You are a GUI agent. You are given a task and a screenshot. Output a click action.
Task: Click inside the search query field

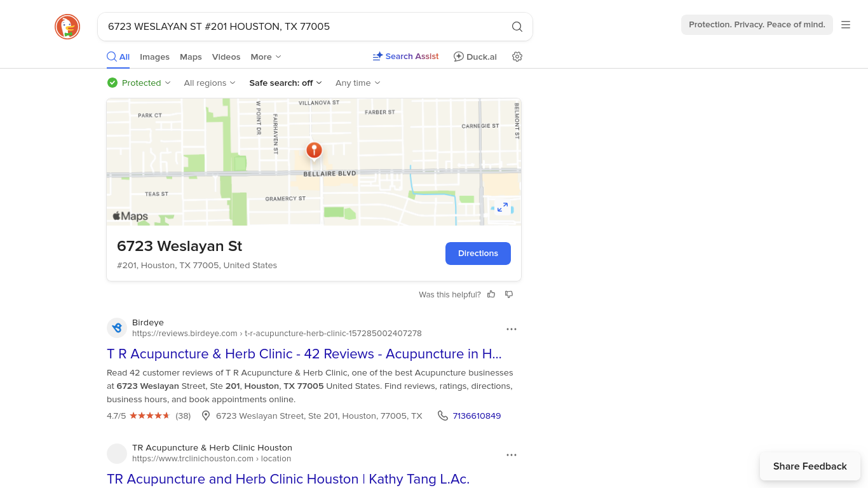point(305,27)
